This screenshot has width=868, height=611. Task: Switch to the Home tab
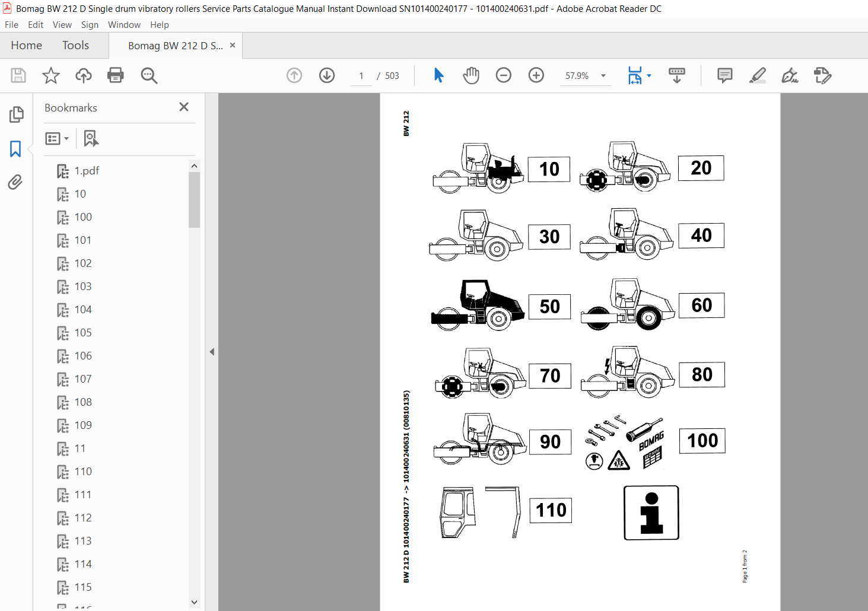click(x=26, y=45)
